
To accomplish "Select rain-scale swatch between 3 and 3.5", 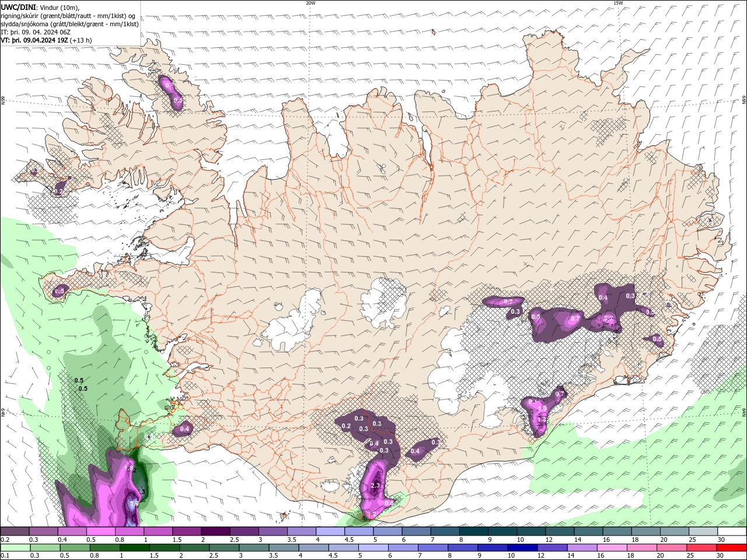I will pos(254,548).
